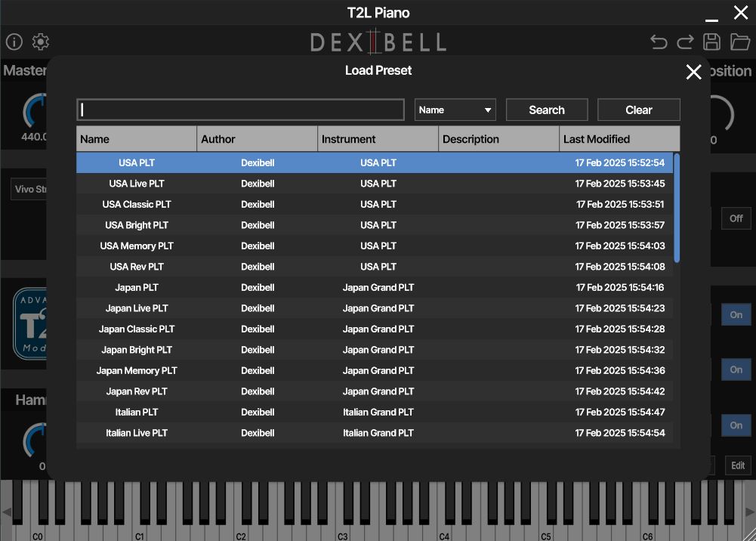The height and width of the screenshot is (541, 756).
Task: Click the 17 Feb 2025 15:53:45 timestamp
Action: click(x=620, y=184)
